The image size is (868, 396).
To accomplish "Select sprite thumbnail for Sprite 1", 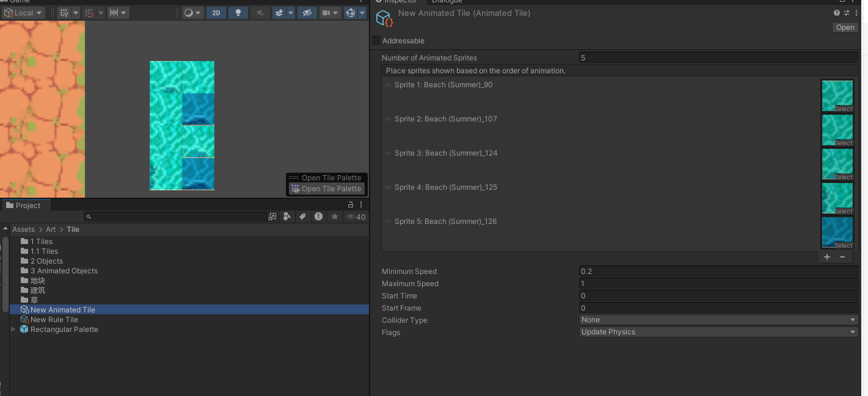I will [837, 96].
